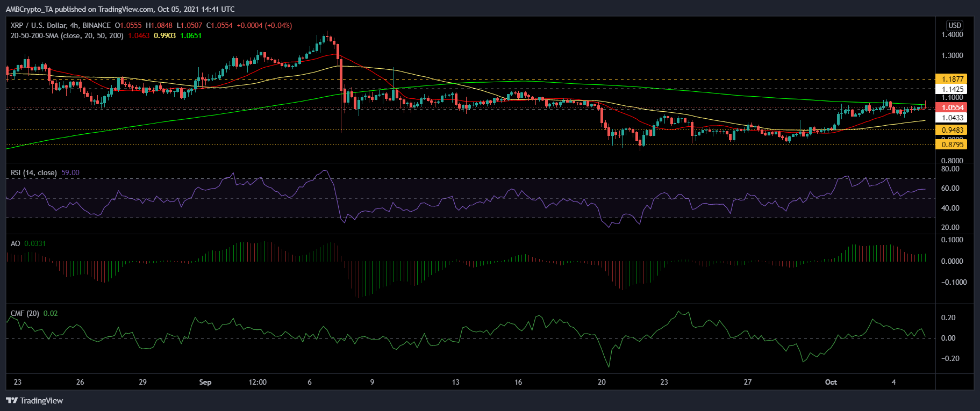Click the 12:00 label on time axis

point(257,382)
